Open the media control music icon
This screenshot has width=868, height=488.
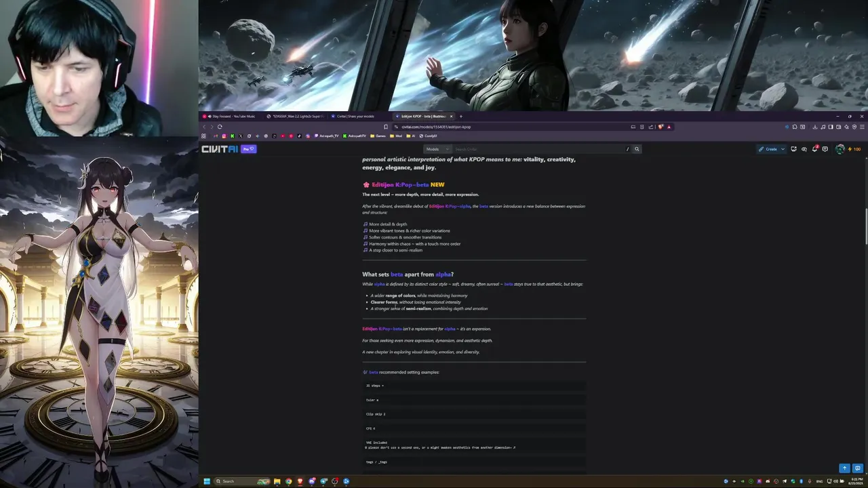click(x=823, y=127)
